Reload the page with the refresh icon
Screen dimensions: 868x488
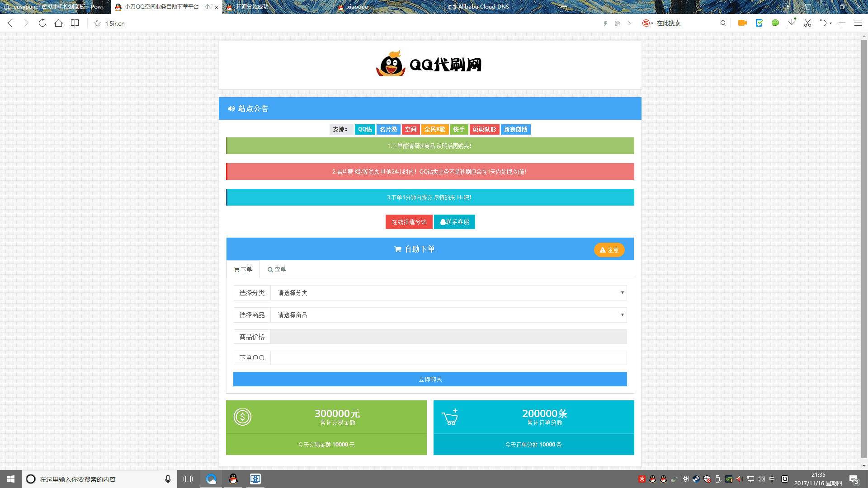pyautogui.click(x=42, y=23)
